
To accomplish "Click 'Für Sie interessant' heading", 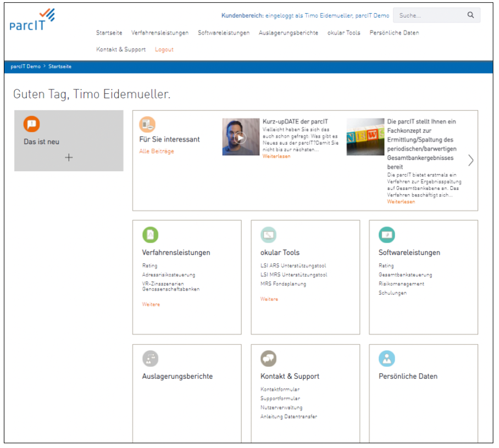I will click(x=169, y=139).
